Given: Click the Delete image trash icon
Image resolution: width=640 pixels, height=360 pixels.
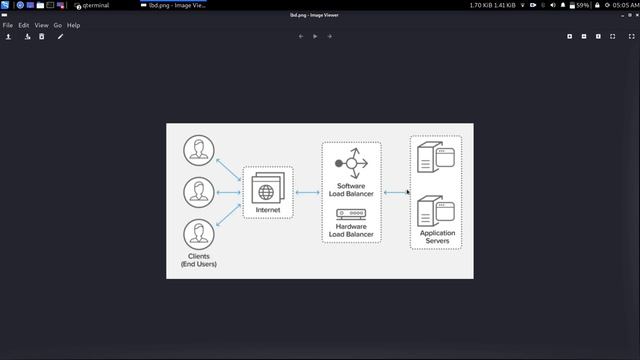Looking at the screenshot, I should (42, 37).
